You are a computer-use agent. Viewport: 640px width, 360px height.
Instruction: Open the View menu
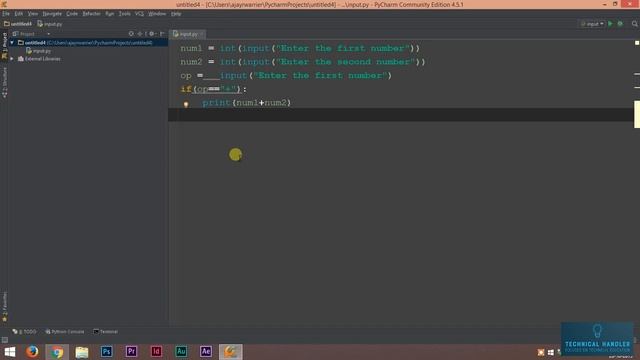pos(33,13)
